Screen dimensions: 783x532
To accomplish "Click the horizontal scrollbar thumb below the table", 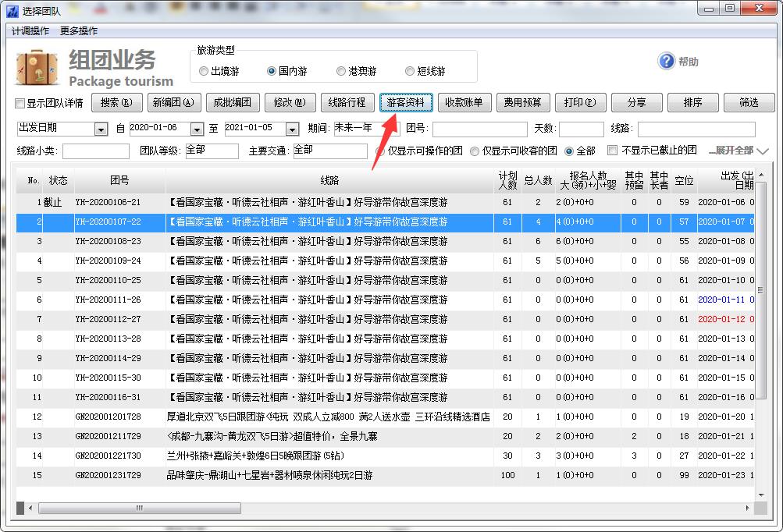I will (141, 508).
